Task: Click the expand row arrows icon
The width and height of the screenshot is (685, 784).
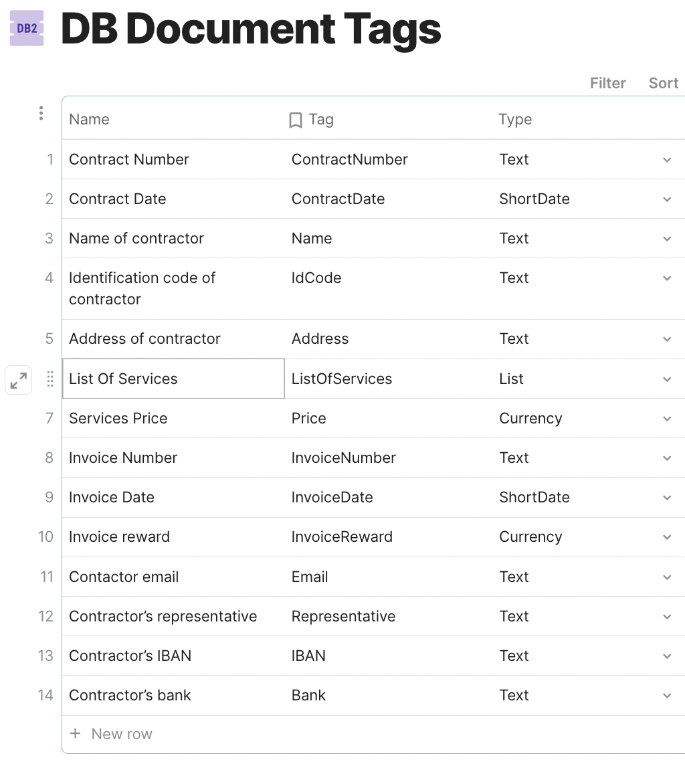Action: click(19, 381)
